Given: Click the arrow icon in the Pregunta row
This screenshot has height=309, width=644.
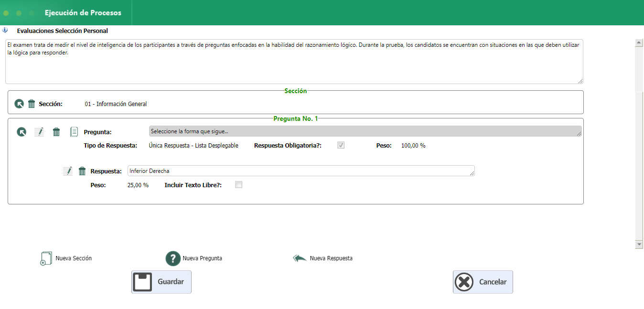Looking at the screenshot, I should tap(21, 132).
